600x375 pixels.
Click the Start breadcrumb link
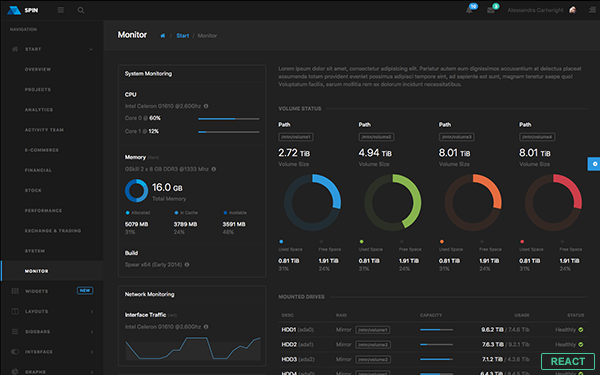tap(183, 36)
